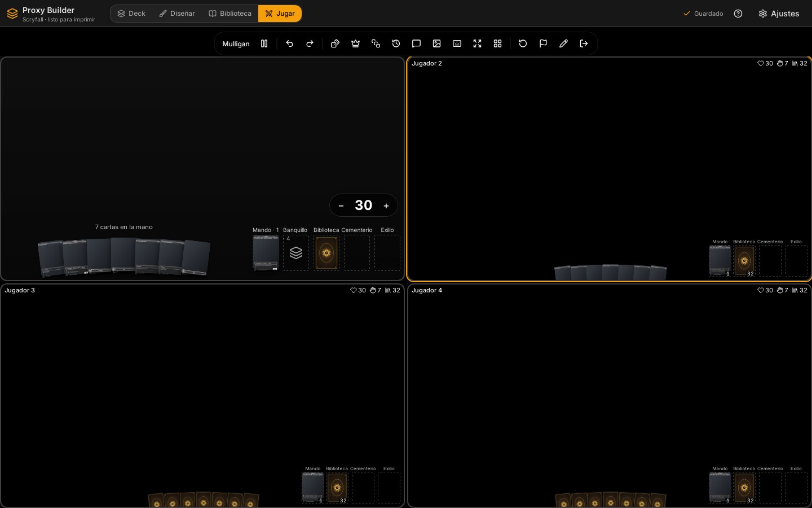Click the linked-squares tokens icon
This screenshot has height=508, width=812.
pyautogui.click(x=376, y=43)
